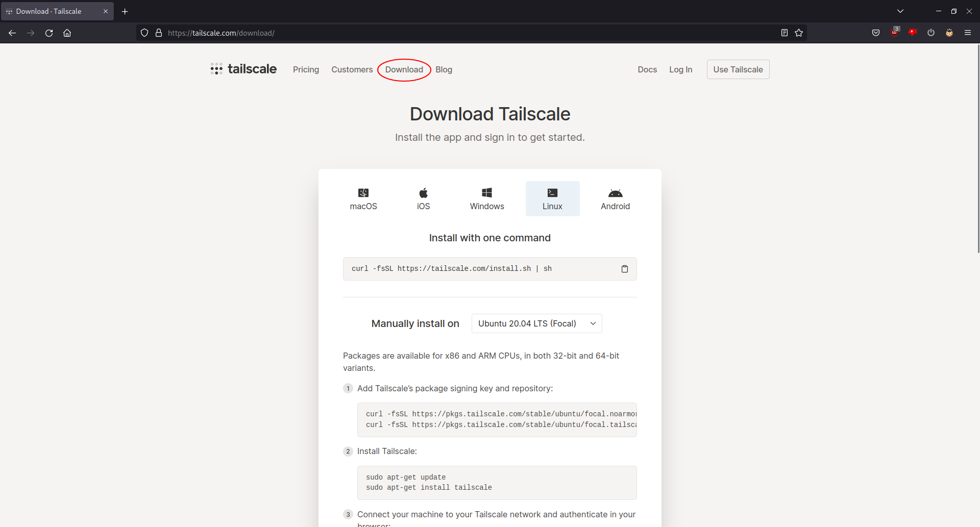Open the Firefox application menu
Image resolution: width=980 pixels, height=527 pixels.
[x=968, y=33]
